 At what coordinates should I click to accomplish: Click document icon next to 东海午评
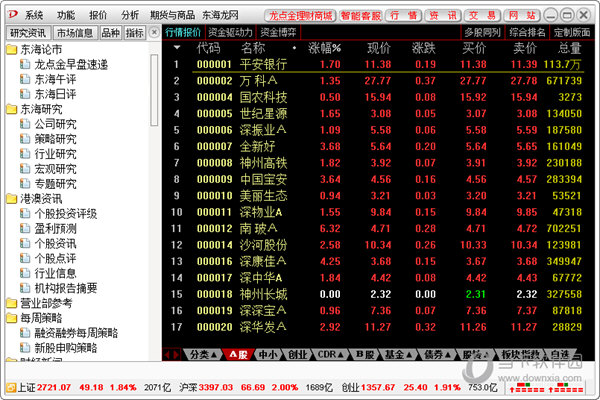(25, 79)
